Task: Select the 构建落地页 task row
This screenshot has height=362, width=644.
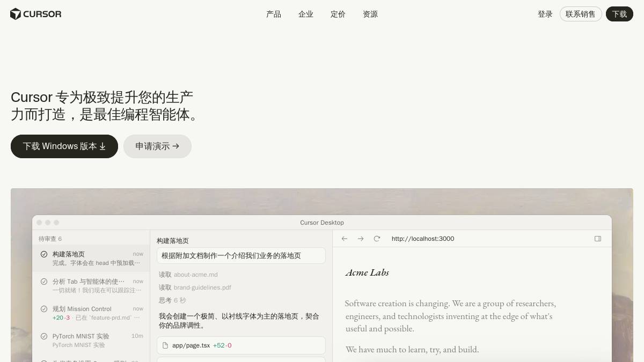Action: [91, 258]
